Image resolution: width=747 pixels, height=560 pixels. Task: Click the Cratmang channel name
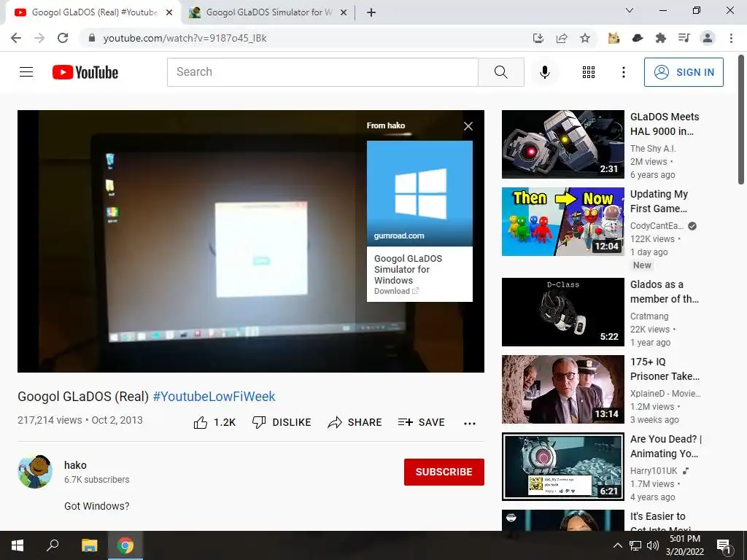pyautogui.click(x=649, y=316)
